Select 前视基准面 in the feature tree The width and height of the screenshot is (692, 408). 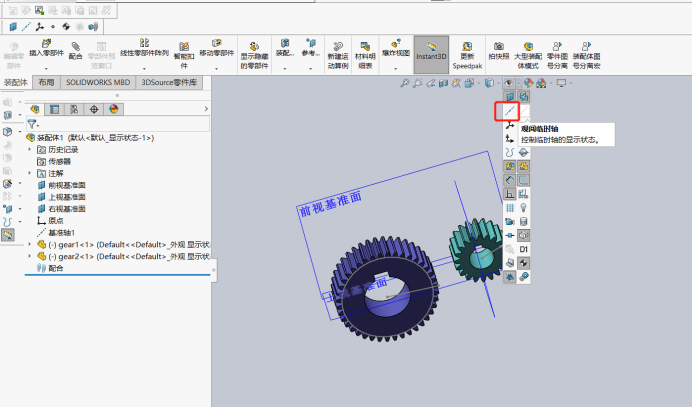coord(67,185)
